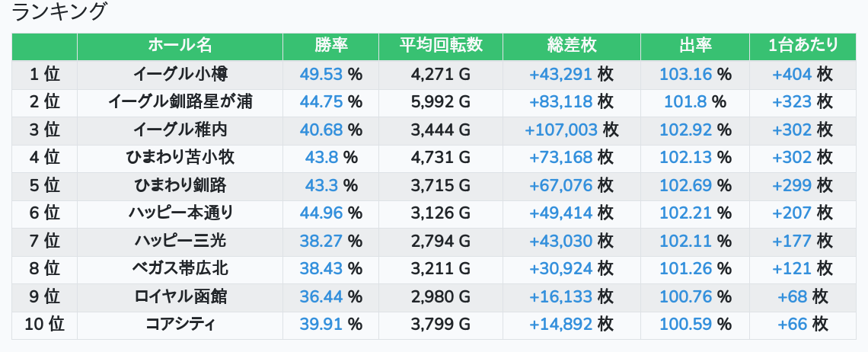Select the ハッピー本通り hall name
The width and height of the screenshot is (868, 352).
tap(180, 213)
